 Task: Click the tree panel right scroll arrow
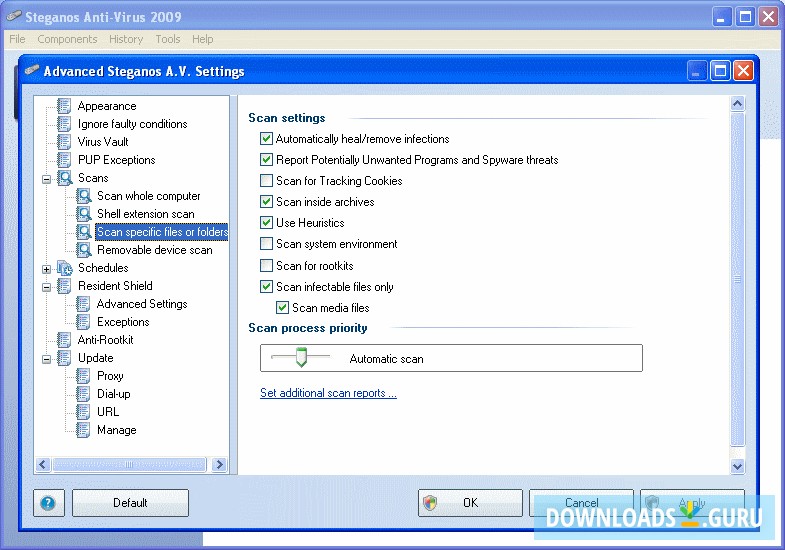point(219,465)
